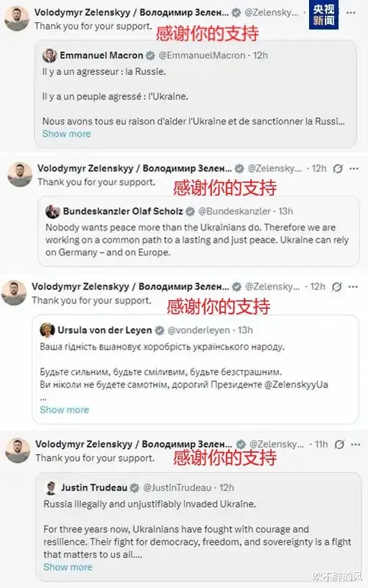Open Zelenskyy's avatar on the first tweet

17,19
